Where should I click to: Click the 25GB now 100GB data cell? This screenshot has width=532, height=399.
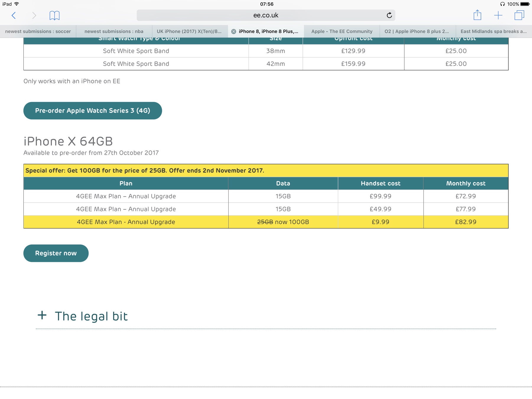pos(283,222)
